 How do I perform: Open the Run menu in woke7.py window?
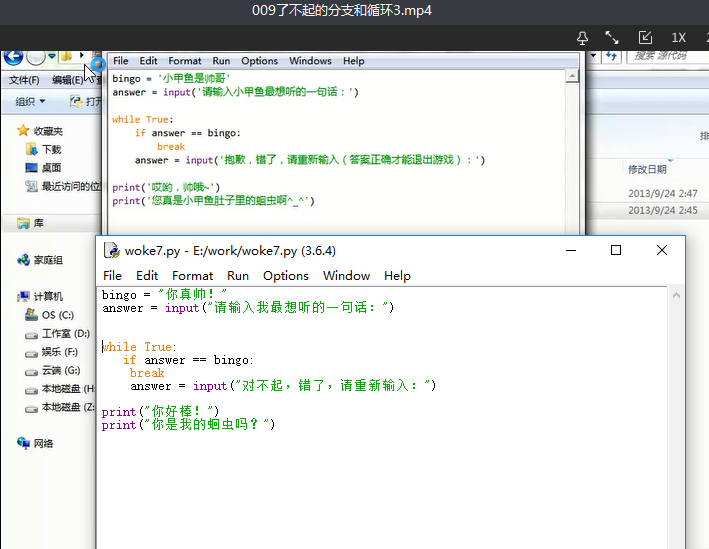coord(238,275)
